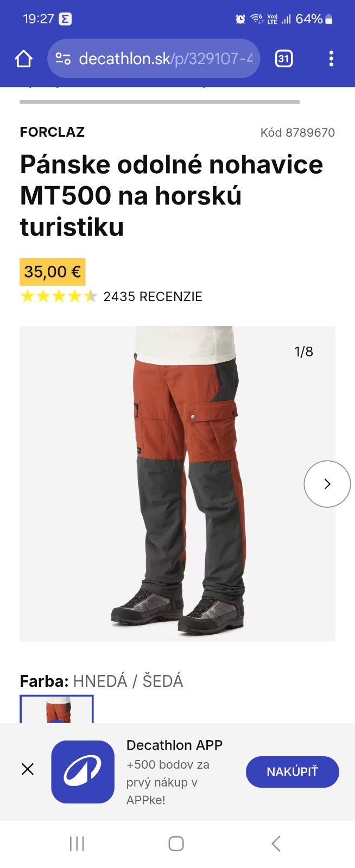Image resolution: width=355 pixels, height=868 pixels.
Task: Select the brown/grey color thumbnail
Action: coord(56,709)
